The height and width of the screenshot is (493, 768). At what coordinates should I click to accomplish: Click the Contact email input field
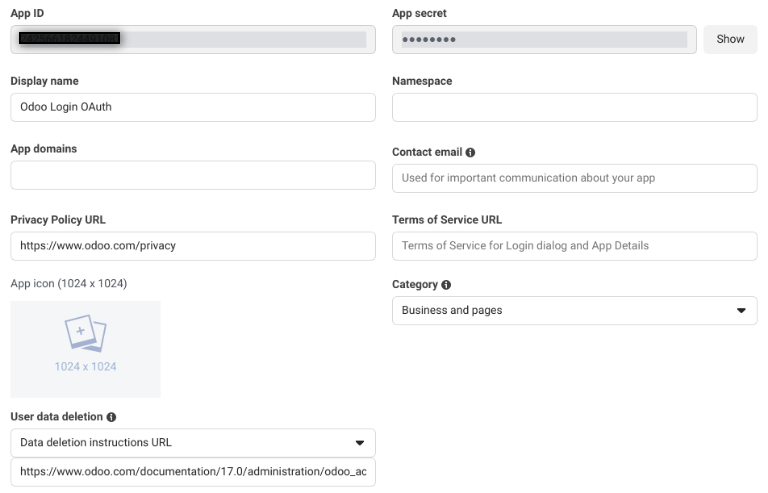[574, 178]
